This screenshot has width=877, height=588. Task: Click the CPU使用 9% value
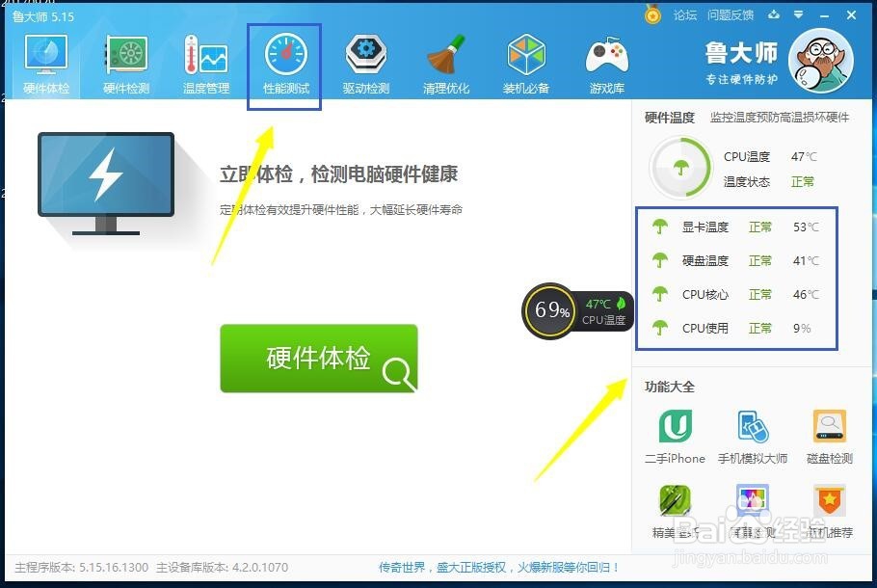click(x=802, y=328)
